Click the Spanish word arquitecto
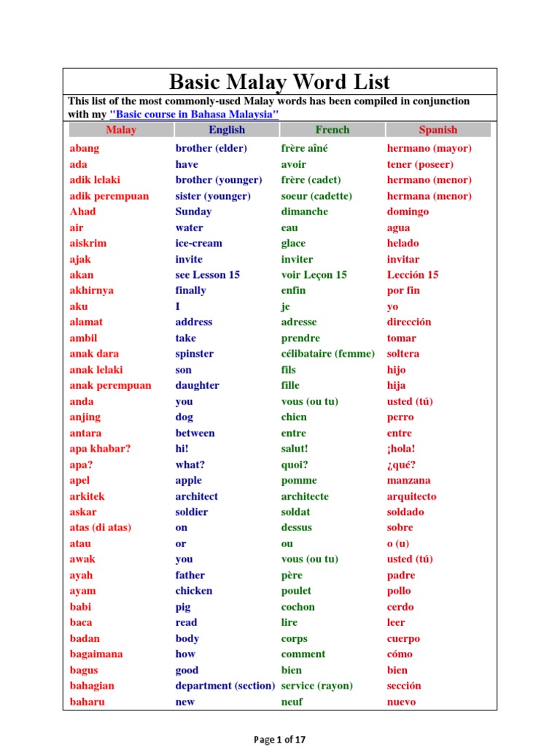The image size is (560, 747). click(411, 496)
